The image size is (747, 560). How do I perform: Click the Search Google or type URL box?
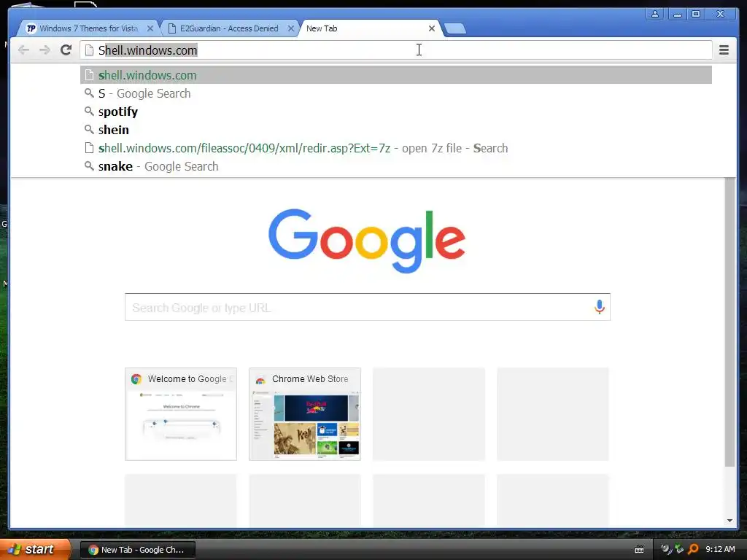coord(368,307)
